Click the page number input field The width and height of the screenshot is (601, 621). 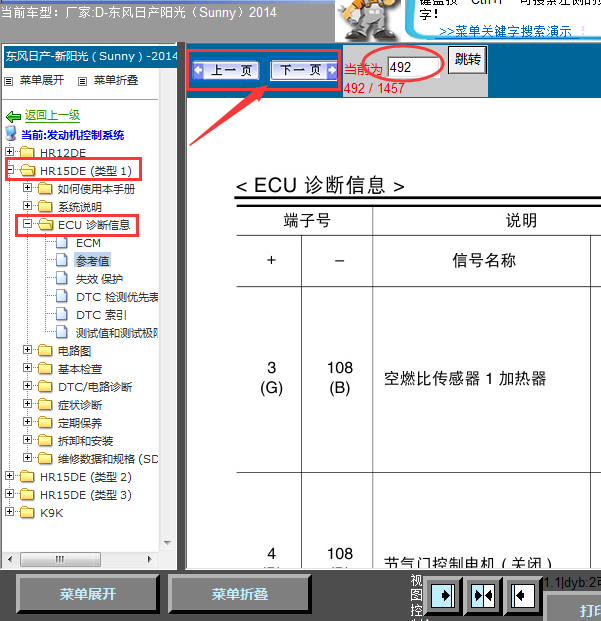(414, 67)
